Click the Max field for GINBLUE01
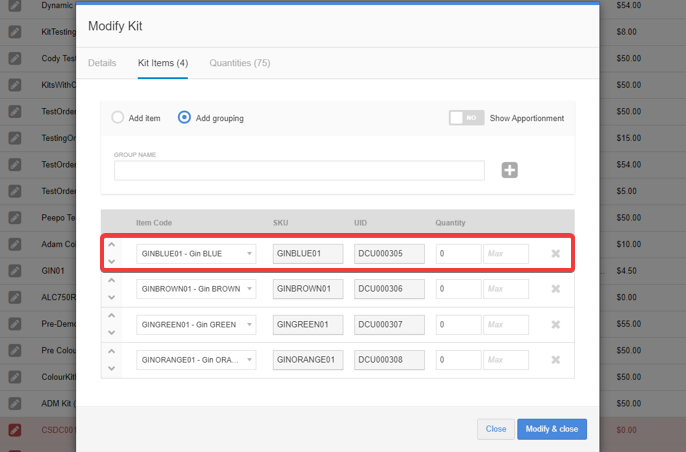 coord(506,254)
